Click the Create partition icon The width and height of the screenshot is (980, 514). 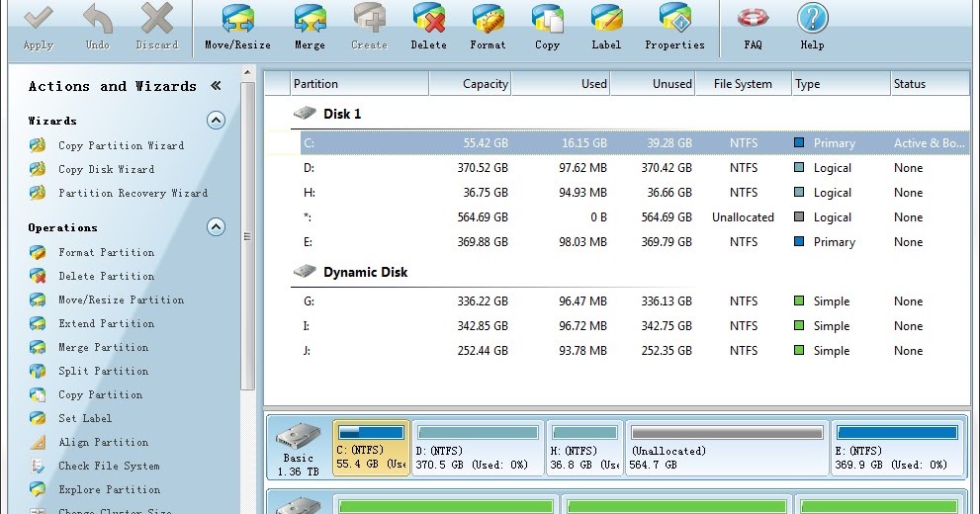click(x=370, y=19)
